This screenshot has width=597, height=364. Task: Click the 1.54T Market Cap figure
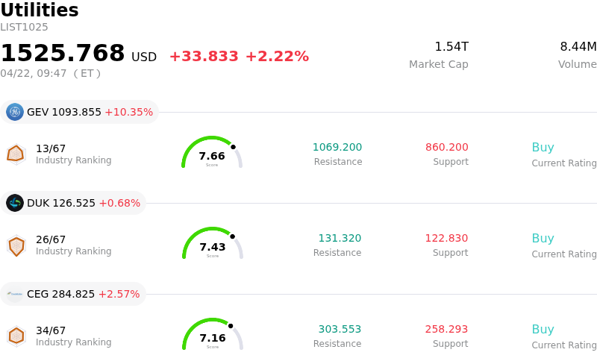(451, 47)
